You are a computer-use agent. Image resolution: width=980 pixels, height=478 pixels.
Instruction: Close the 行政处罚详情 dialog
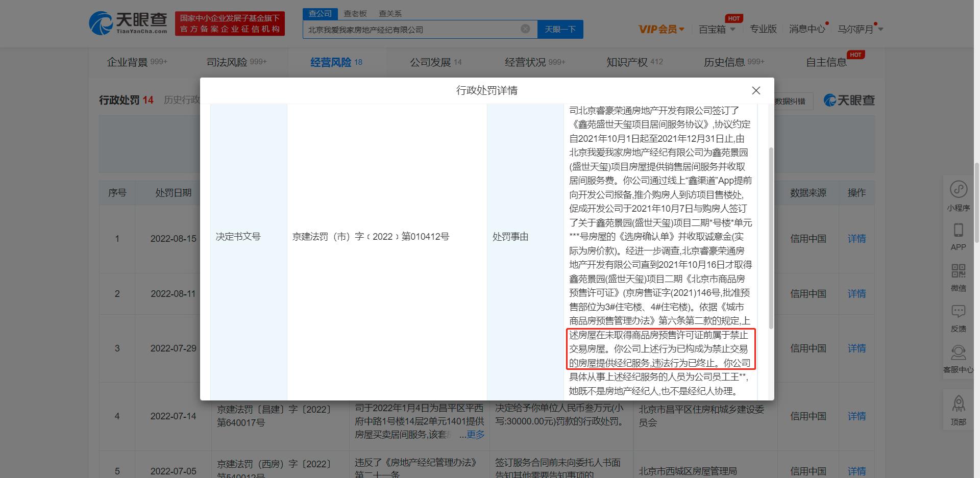tap(756, 90)
